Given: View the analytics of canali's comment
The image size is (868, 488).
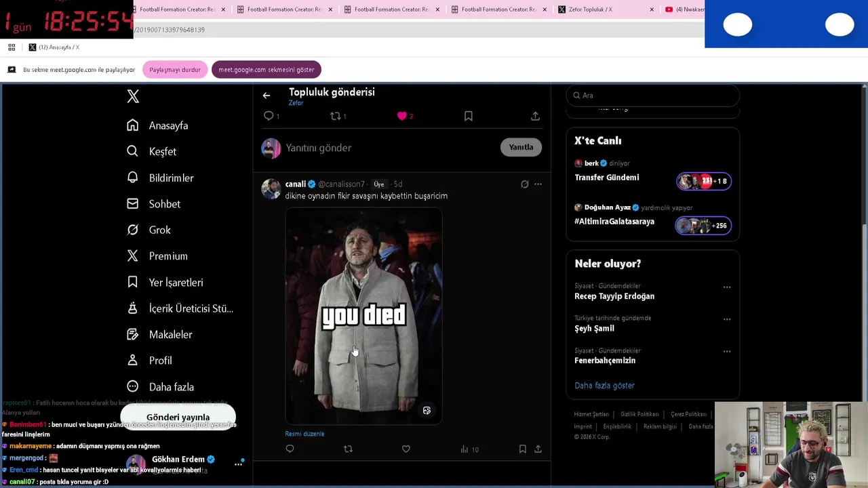Looking at the screenshot, I should [x=469, y=449].
